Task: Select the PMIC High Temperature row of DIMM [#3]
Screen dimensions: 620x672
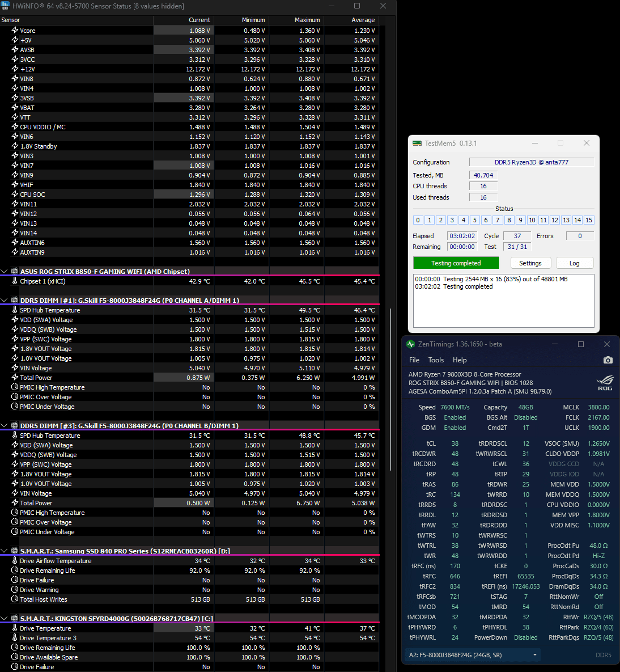Action: (189, 513)
